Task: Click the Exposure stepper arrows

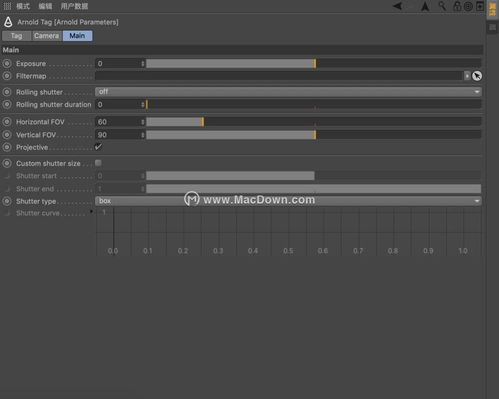Action: click(x=143, y=63)
